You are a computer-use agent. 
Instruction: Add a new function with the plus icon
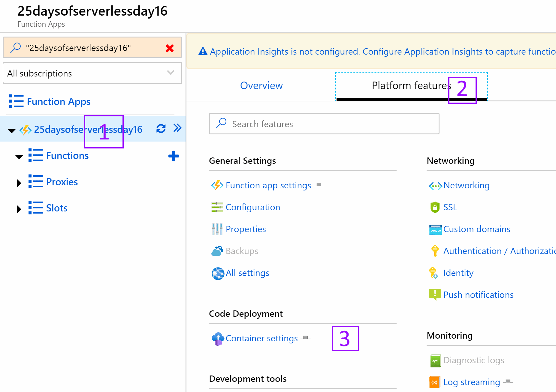pos(174,156)
